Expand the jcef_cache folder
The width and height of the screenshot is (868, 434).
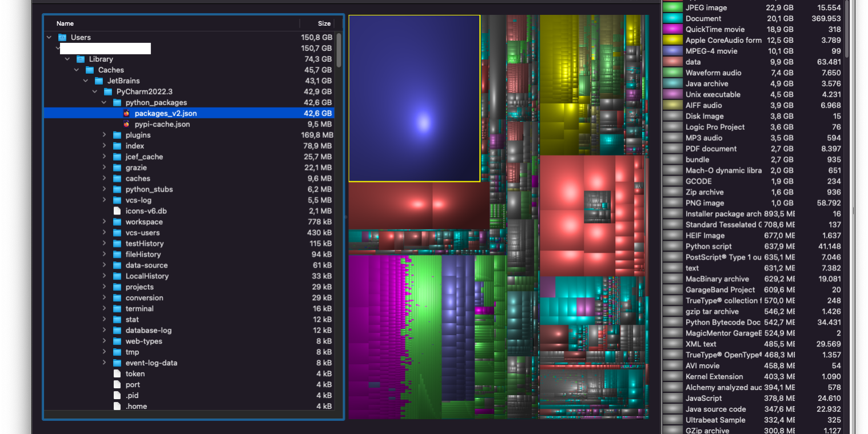pyautogui.click(x=104, y=157)
